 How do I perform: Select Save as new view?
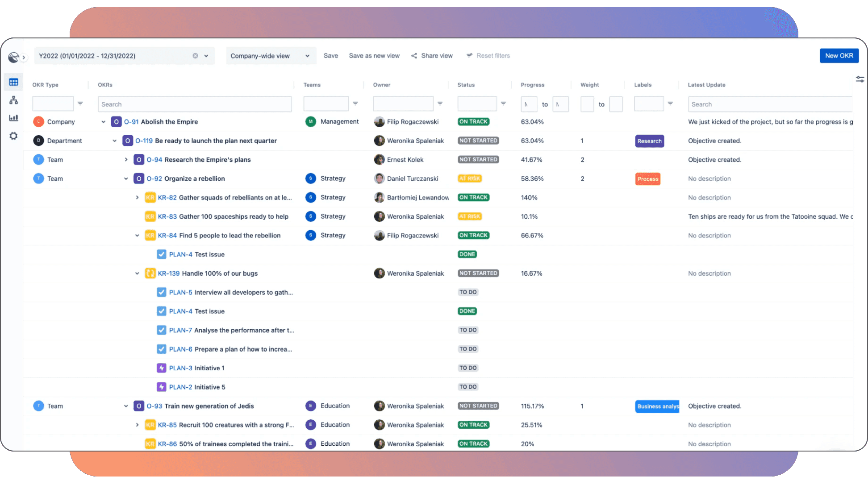(x=374, y=55)
